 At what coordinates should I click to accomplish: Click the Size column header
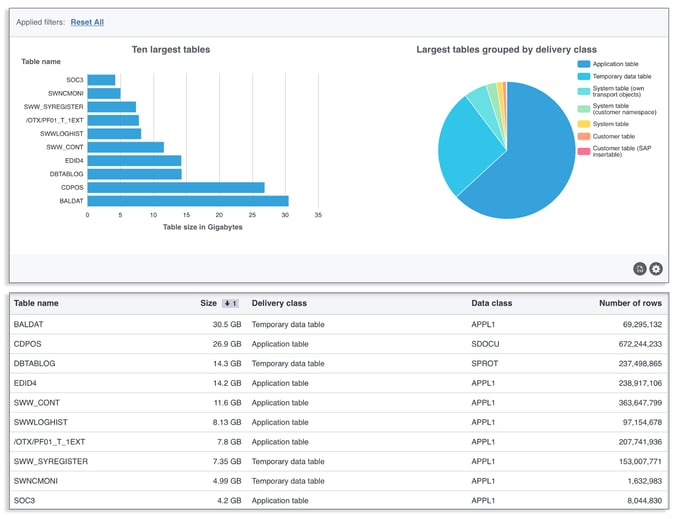point(208,303)
